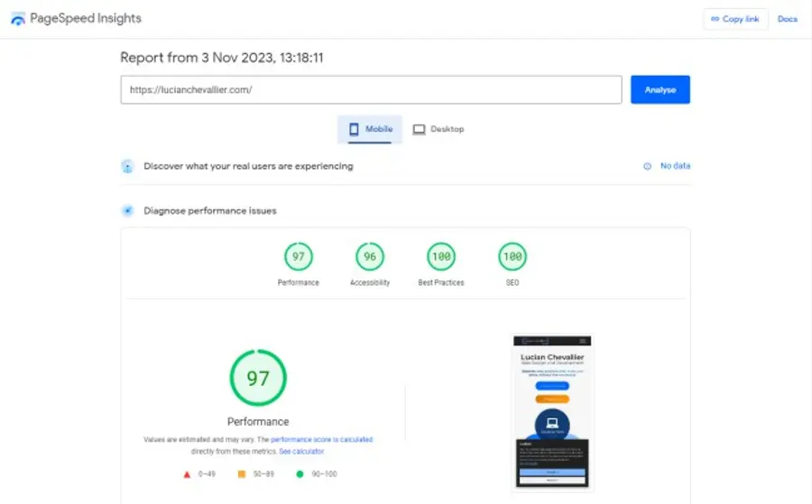Switch to the Mobile tab

[370, 129]
